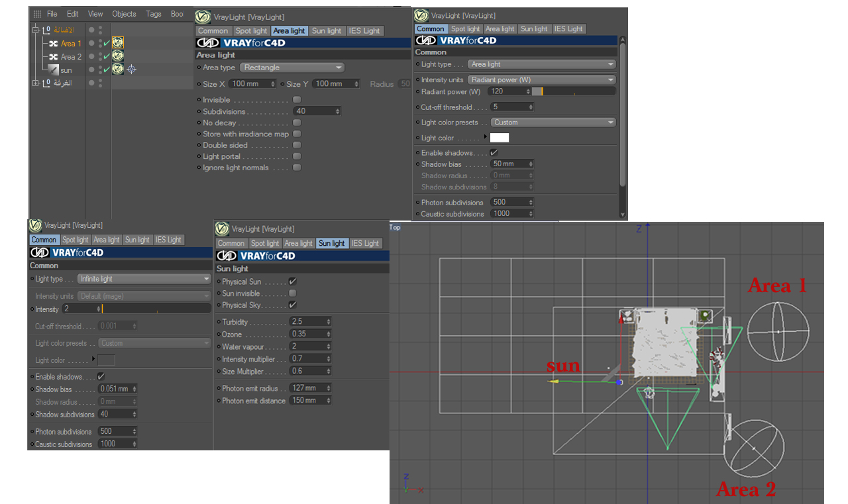Enable the Light portal checkbox
This screenshot has height=504, width=848.
[297, 156]
